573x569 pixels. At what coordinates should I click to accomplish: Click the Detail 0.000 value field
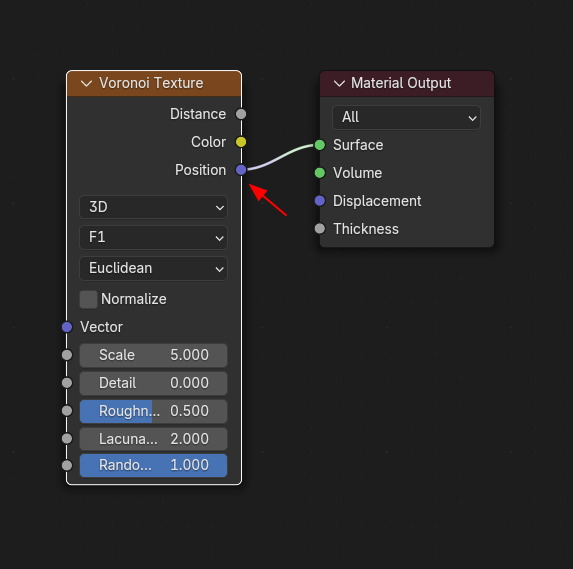tap(153, 383)
